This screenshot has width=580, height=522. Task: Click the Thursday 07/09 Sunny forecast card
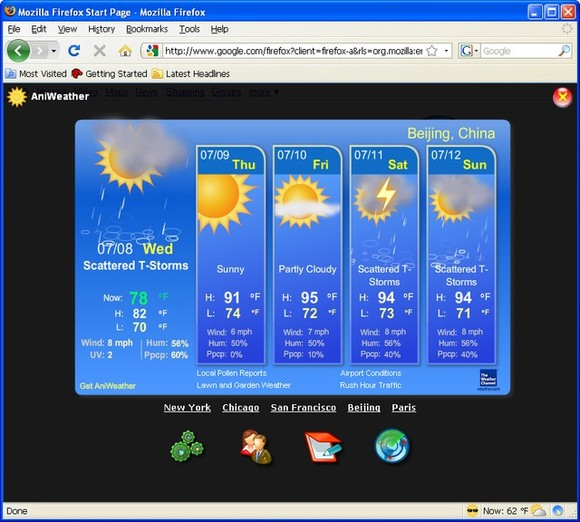(x=230, y=255)
